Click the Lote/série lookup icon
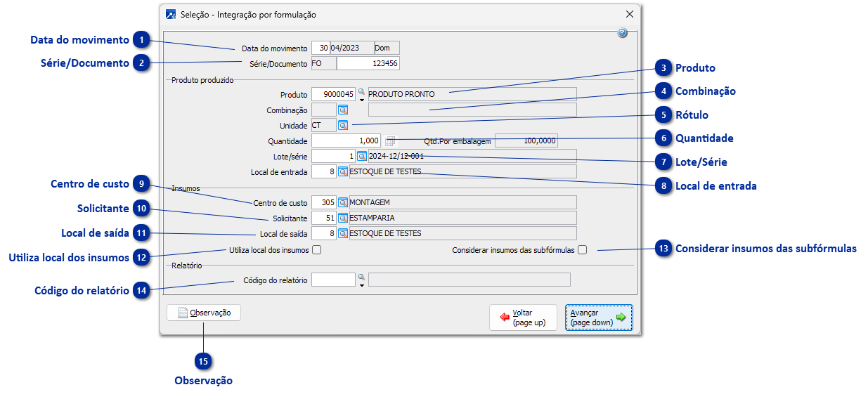868x399 pixels. [362, 156]
